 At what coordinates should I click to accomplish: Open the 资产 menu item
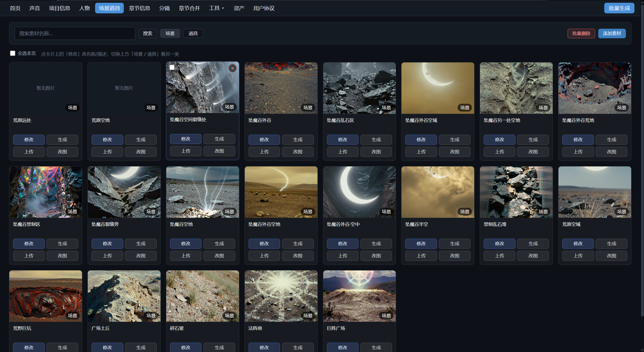pos(239,8)
